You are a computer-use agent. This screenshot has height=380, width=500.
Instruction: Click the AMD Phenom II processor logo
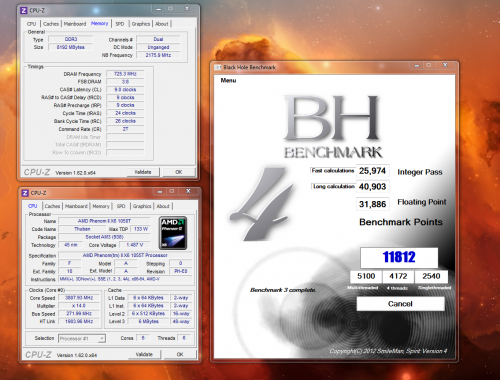click(173, 233)
